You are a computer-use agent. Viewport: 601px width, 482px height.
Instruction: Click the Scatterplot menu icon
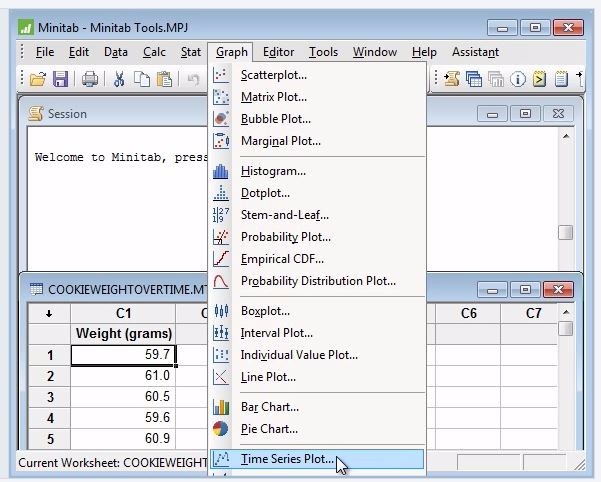point(221,75)
